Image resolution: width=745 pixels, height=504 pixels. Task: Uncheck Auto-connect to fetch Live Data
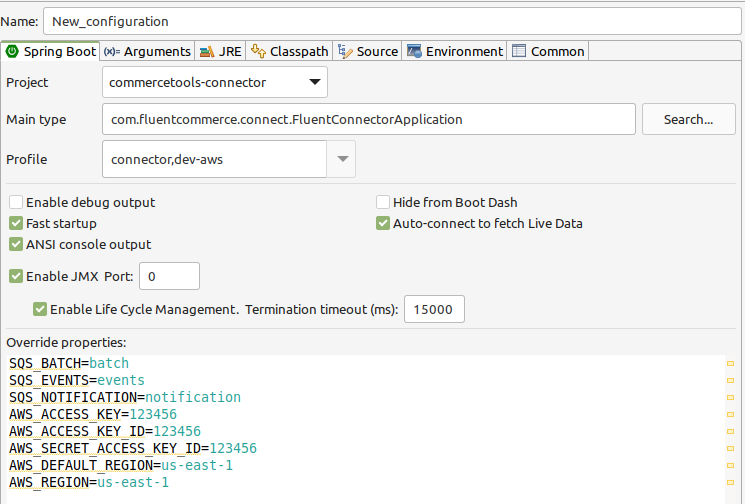coord(383,223)
